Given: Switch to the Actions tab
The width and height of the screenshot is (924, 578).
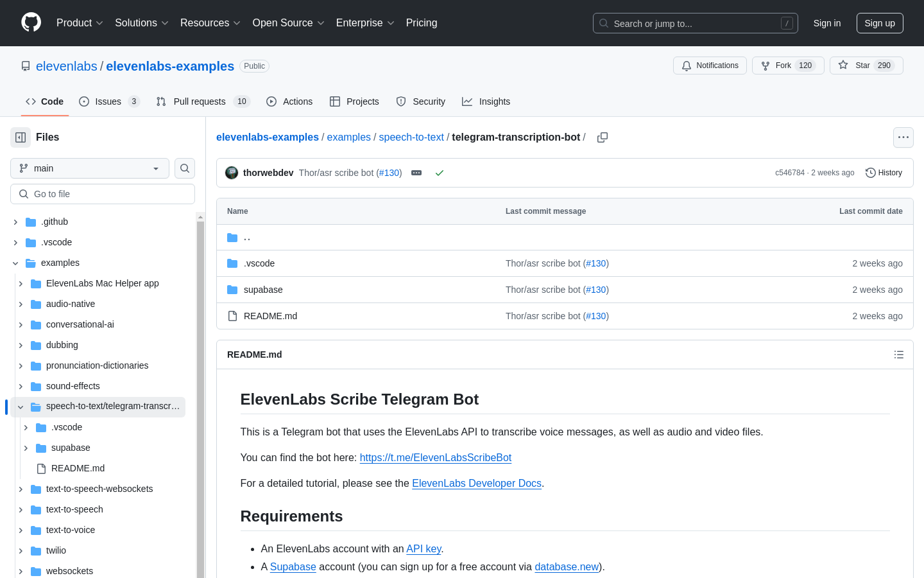Looking at the screenshot, I should [x=289, y=101].
